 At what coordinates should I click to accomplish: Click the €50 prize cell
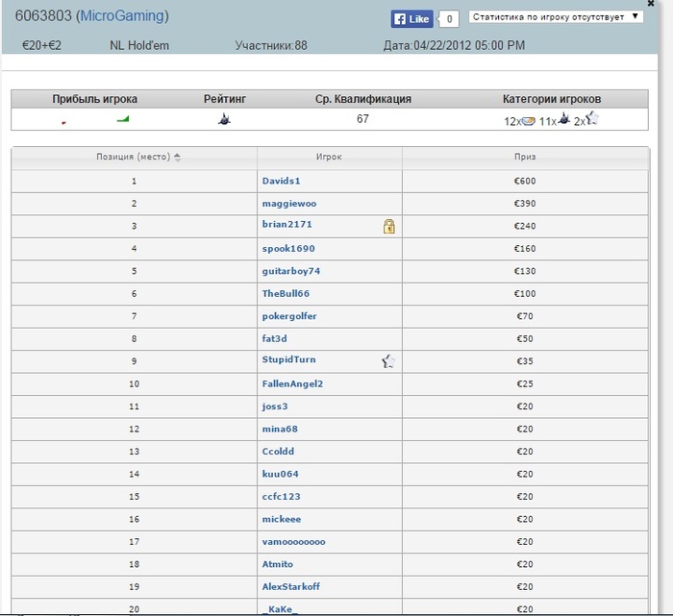point(525,339)
